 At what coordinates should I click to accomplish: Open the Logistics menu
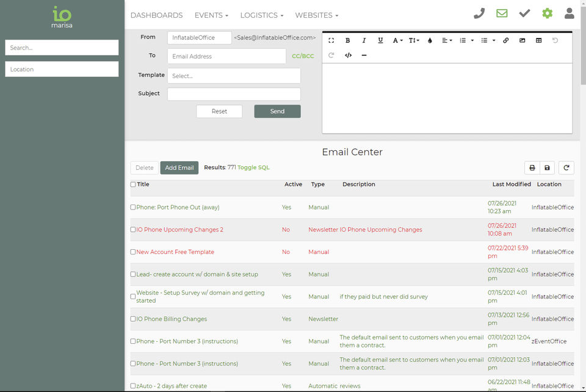(x=262, y=15)
